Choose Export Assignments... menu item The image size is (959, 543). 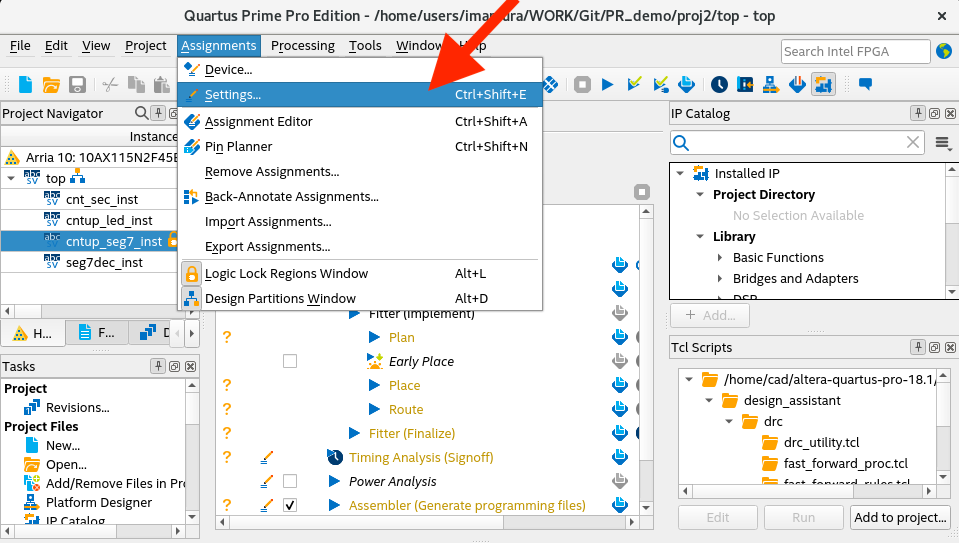360,246
